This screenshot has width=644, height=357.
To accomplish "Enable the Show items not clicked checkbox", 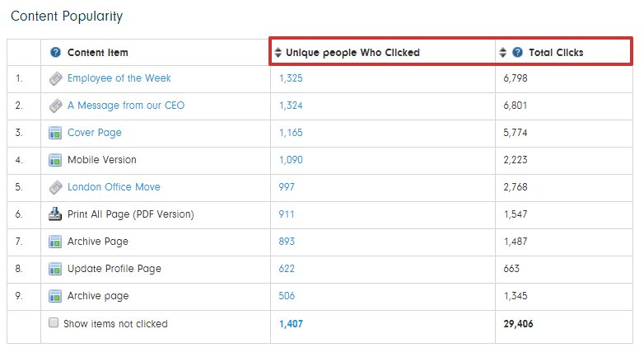I will 54,322.
